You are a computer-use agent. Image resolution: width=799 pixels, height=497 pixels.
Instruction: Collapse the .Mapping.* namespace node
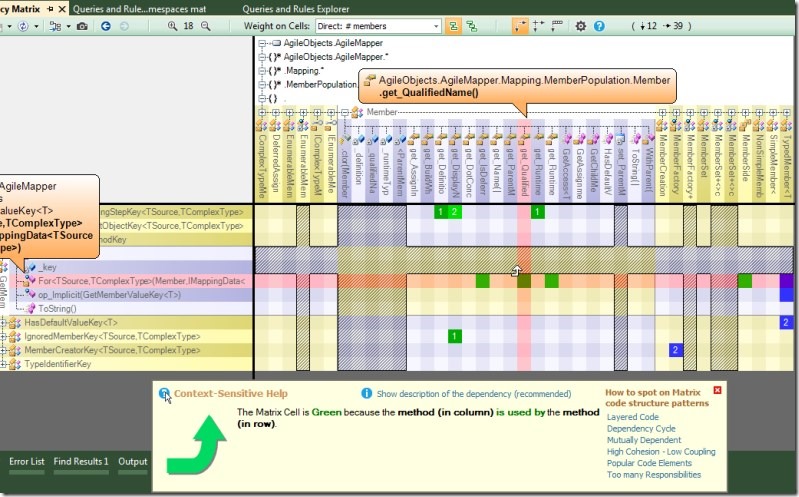pyautogui.click(x=261, y=71)
